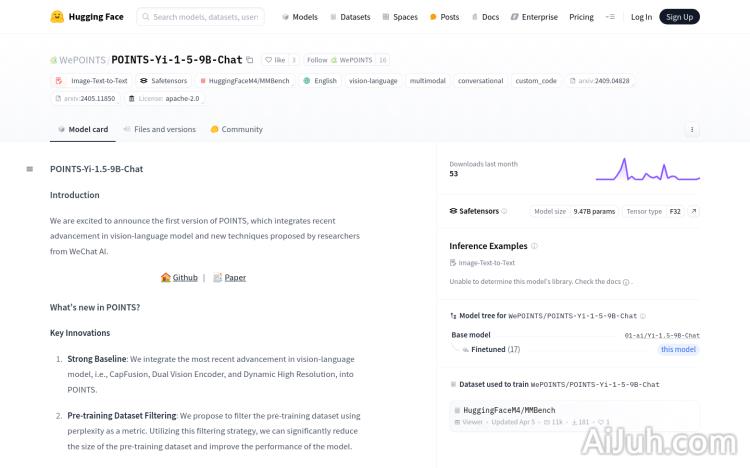This screenshot has height=468, width=750.
Task: Open the safetensors details arrow icon
Action: [x=693, y=211]
